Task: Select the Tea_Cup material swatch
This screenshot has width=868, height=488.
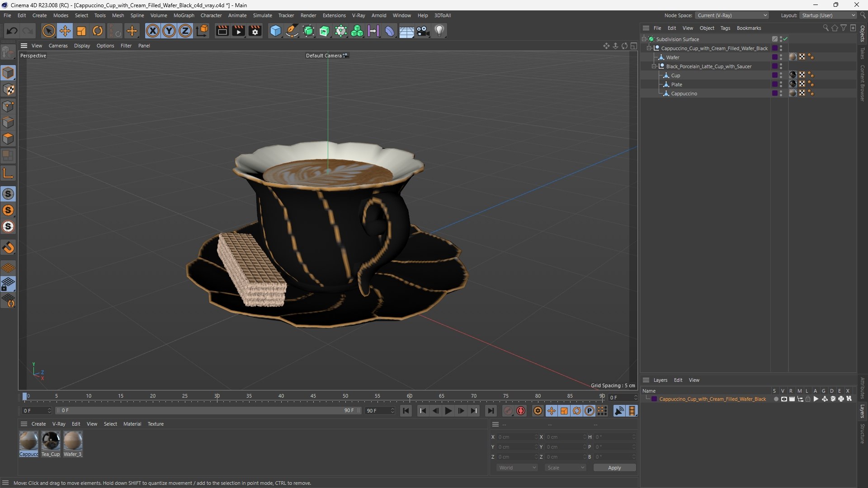Action: pyautogui.click(x=51, y=444)
